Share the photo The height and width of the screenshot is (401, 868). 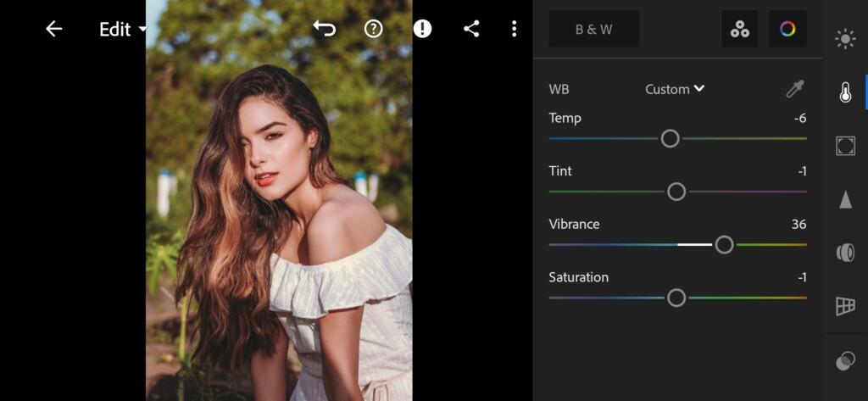[x=471, y=29]
